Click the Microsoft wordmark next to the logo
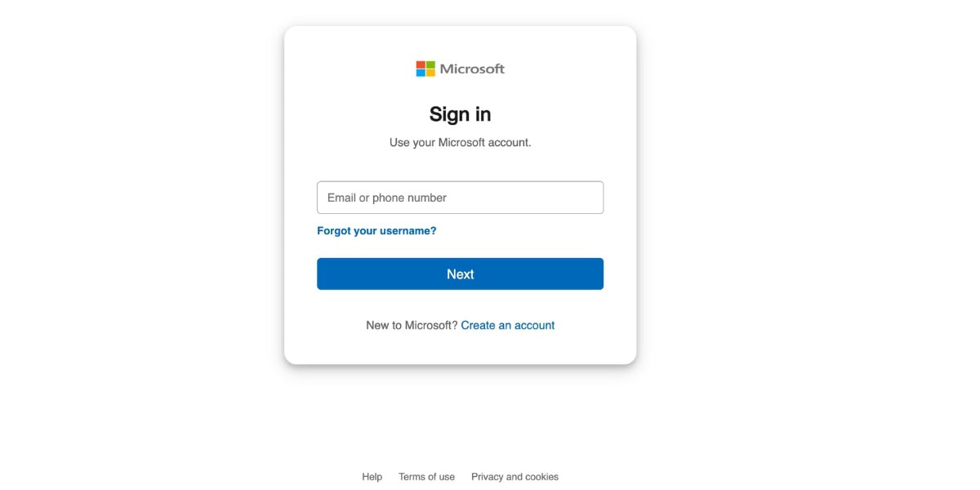The width and height of the screenshot is (980, 490). [472, 69]
